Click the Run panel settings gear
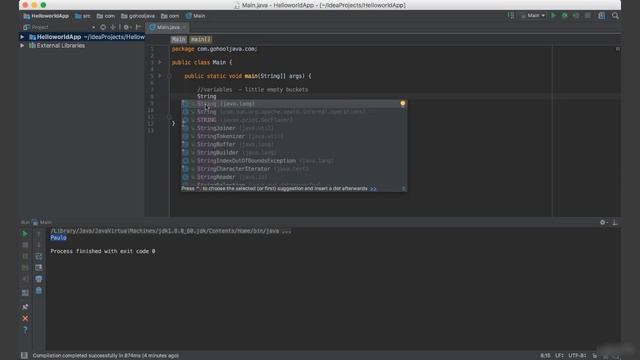Screen dimensions: 640x360 (603, 222)
